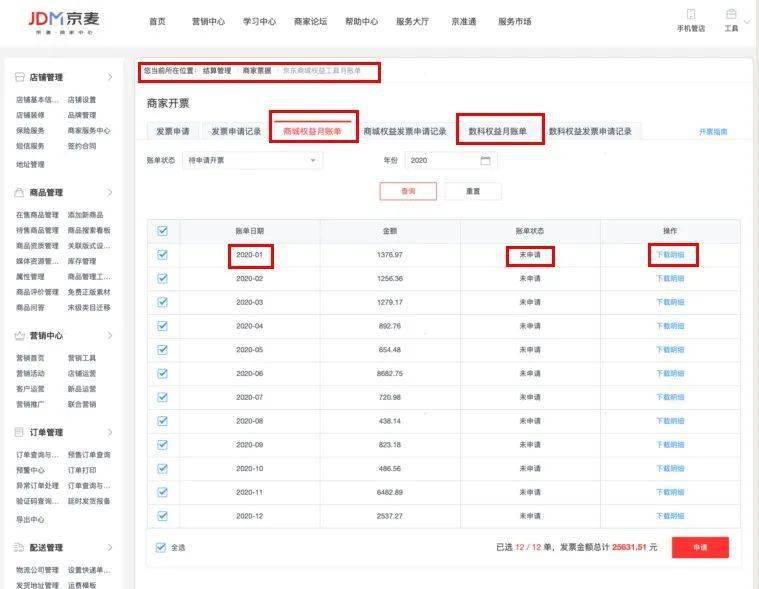Click the 年份 input field showing 2020

(x=440, y=160)
